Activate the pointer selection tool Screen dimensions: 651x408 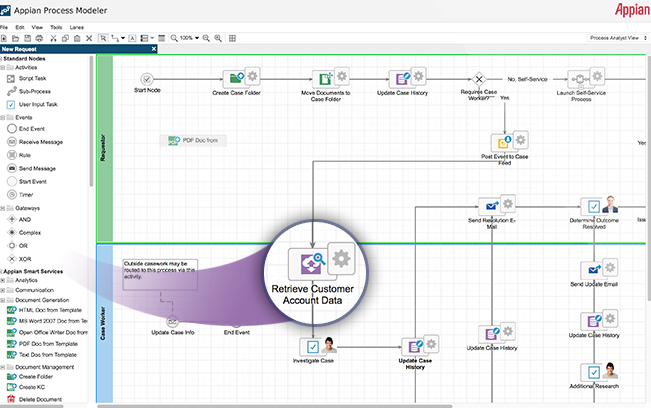103,38
